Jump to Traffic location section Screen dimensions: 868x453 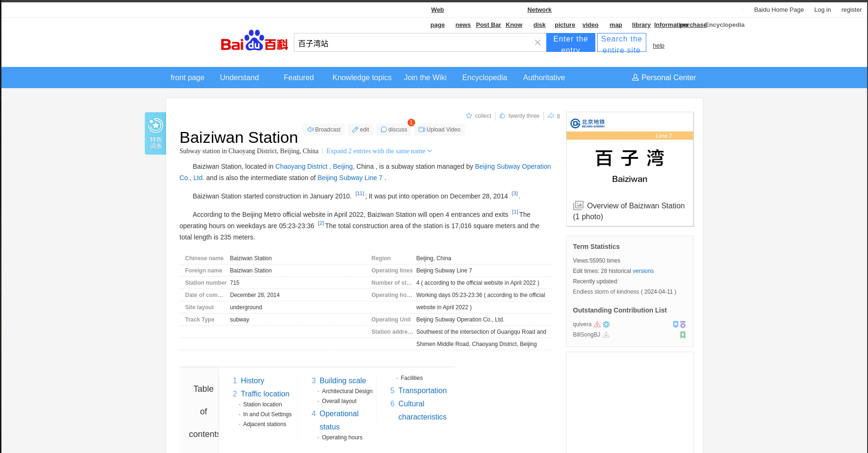[x=265, y=394]
